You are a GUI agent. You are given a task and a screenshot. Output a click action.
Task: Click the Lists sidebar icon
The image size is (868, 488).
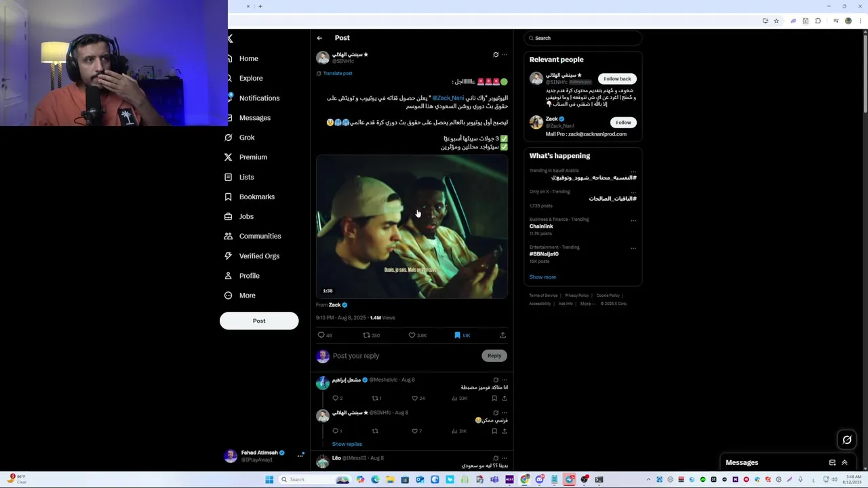click(229, 177)
